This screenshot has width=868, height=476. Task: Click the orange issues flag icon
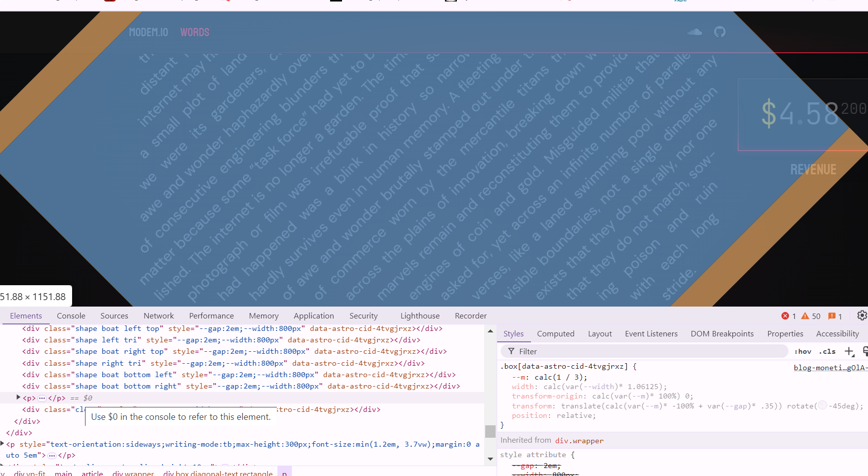coord(832,316)
